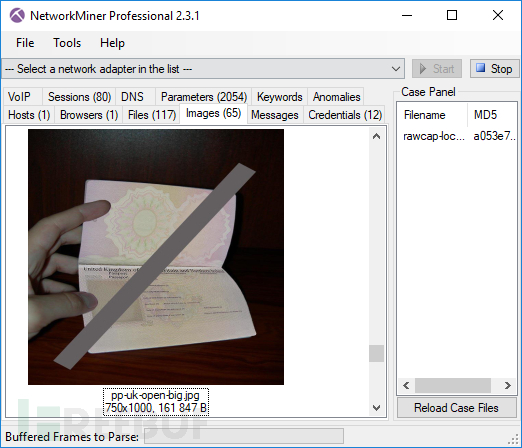The image size is (522, 448).
Task: Click the Stop capture button
Action: pyautogui.click(x=494, y=69)
